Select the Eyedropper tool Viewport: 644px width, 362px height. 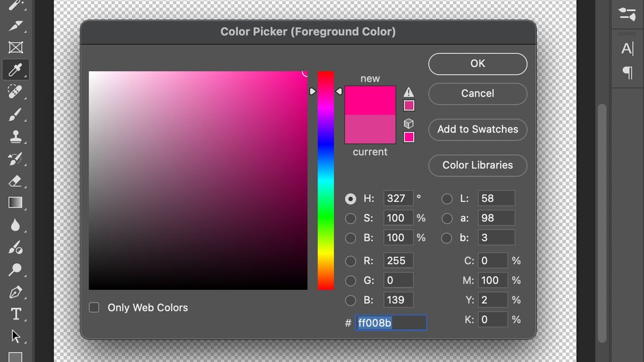pos(15,69)
